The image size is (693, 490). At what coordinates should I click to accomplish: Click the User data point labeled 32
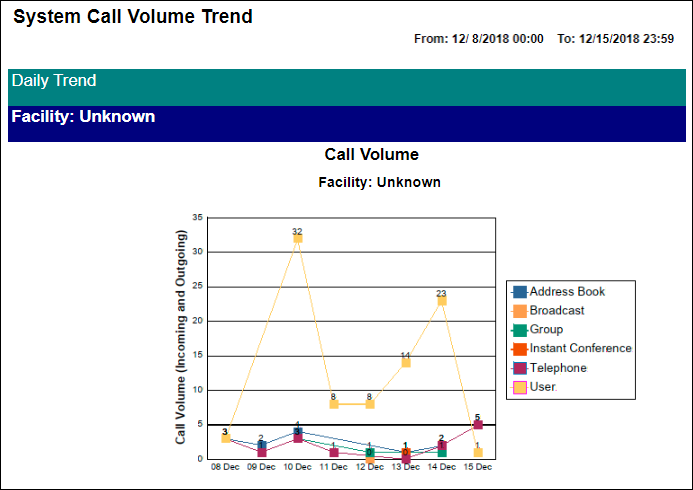(297, 238)
